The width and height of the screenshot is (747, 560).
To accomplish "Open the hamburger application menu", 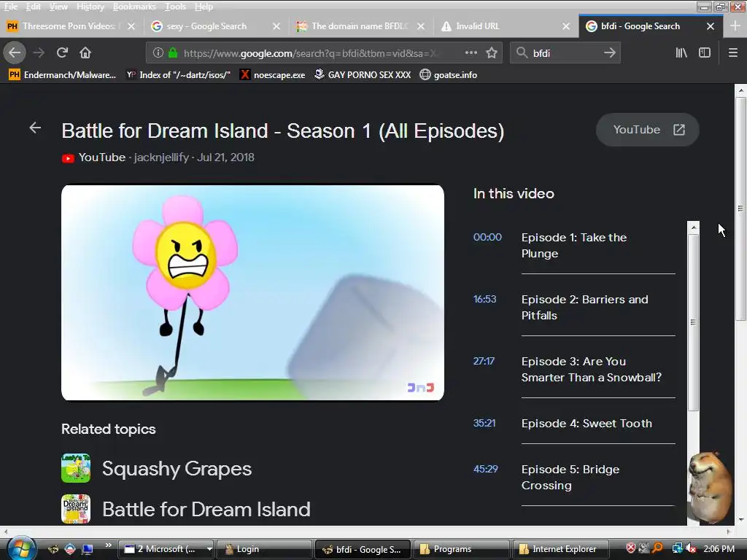I will (x=733, y=52).
